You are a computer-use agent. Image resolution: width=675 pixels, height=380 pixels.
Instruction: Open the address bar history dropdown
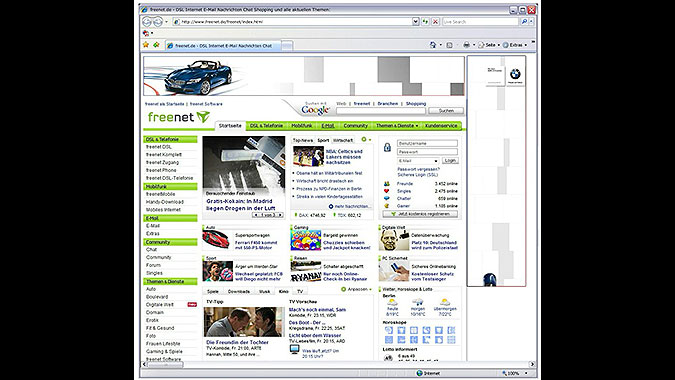click(x=415, y=22)
